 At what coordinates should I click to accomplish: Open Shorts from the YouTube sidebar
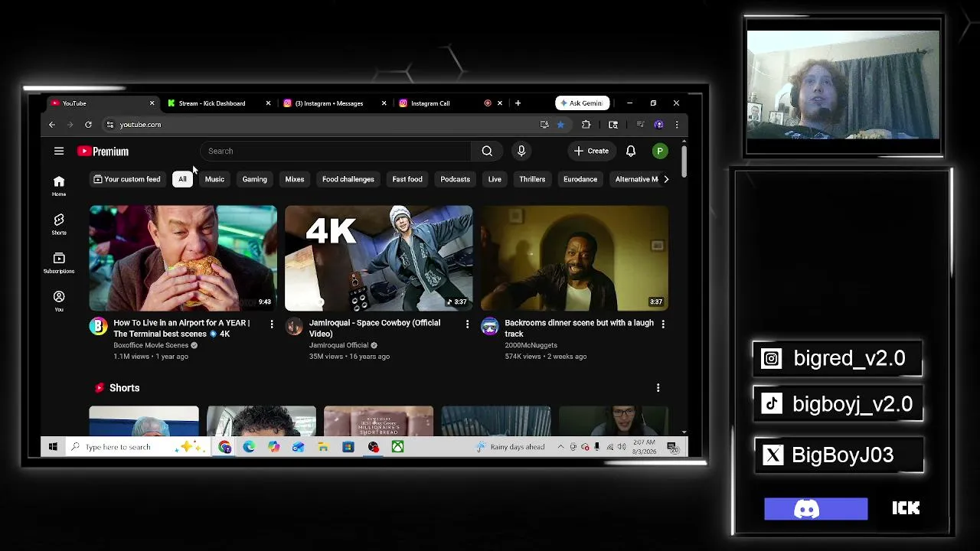point(59,223)
